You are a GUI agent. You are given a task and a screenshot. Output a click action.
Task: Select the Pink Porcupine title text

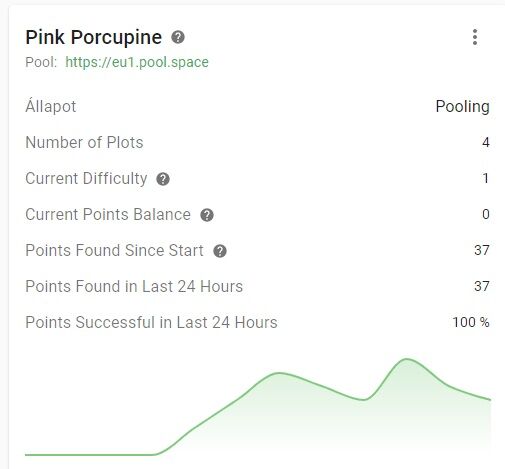pyautogui.click(x=94, y=37)
